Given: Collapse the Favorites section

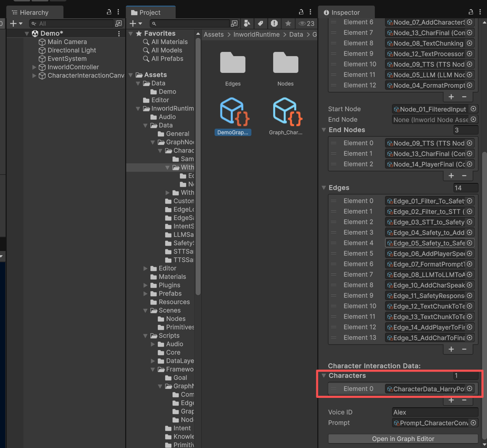Looking at the screenshot, I should point(131,34).
